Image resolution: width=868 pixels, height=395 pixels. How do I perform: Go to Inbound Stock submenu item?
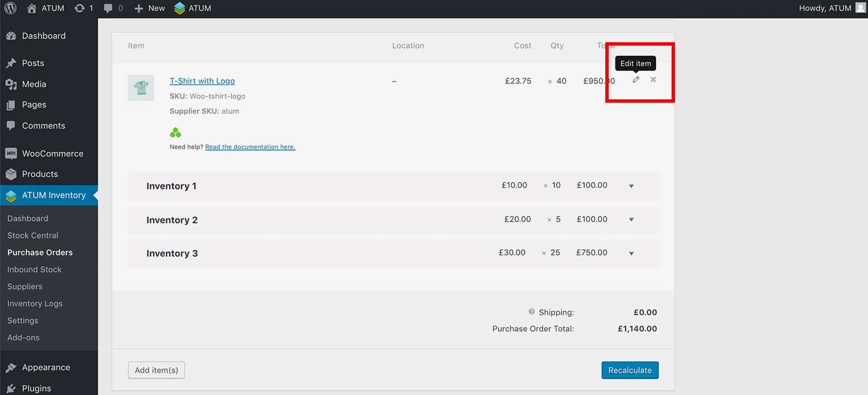[34, 269]
